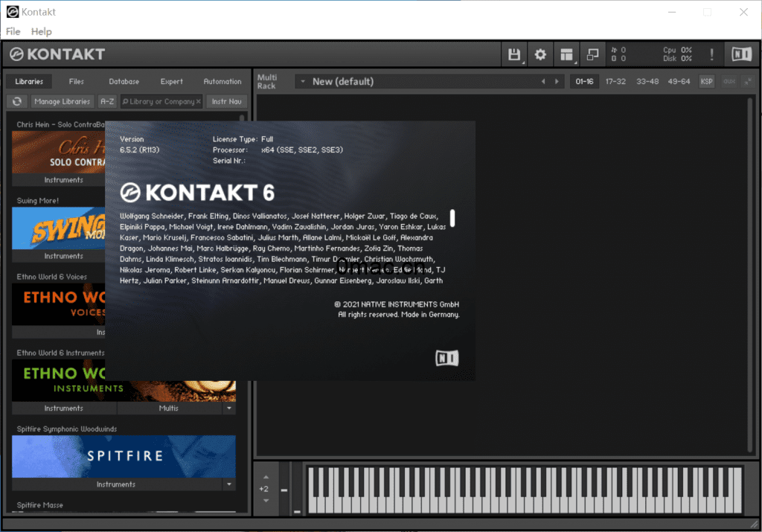Viewport: 762px width, 532px height.
Task: Click the NI logo in header
Action: click(742, 54)
